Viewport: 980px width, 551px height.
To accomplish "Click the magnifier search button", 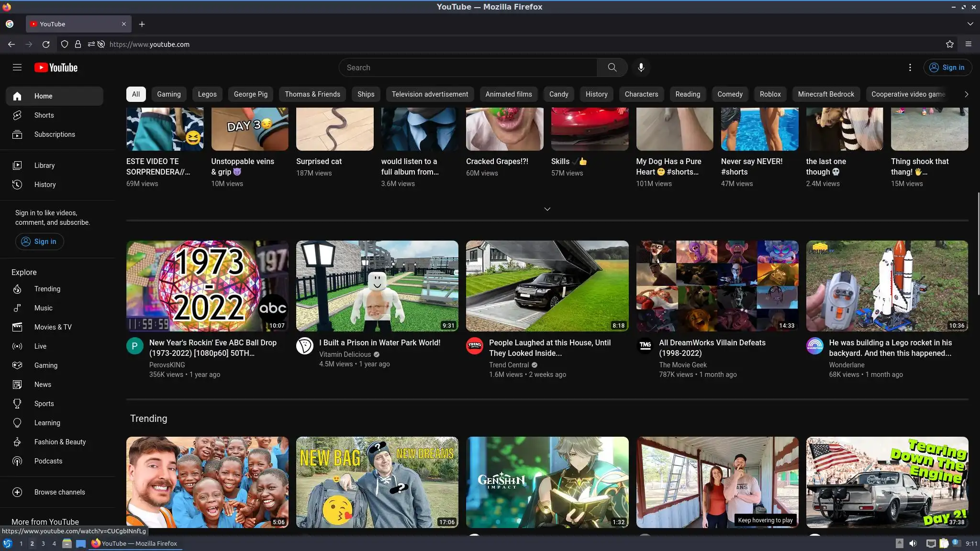I will 612,67.
